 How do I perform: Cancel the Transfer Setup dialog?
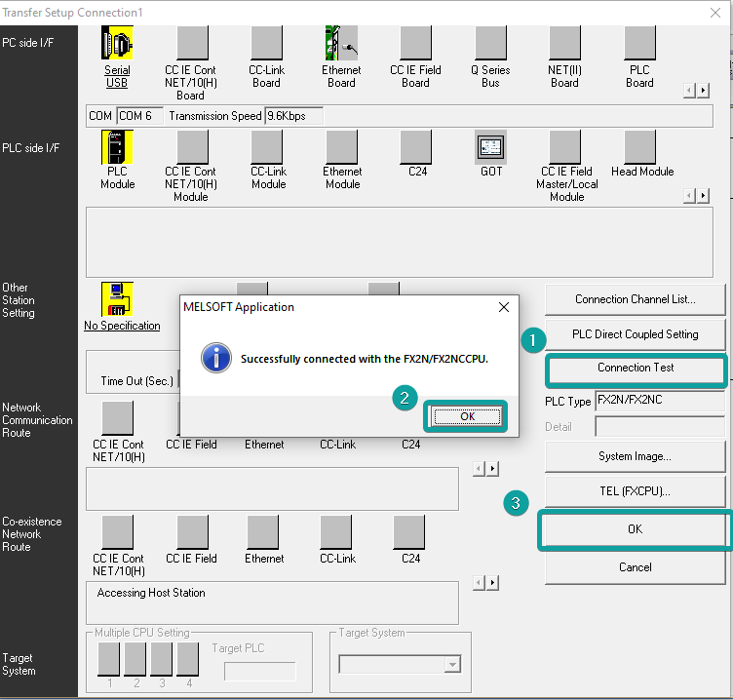tap(635, 567)
